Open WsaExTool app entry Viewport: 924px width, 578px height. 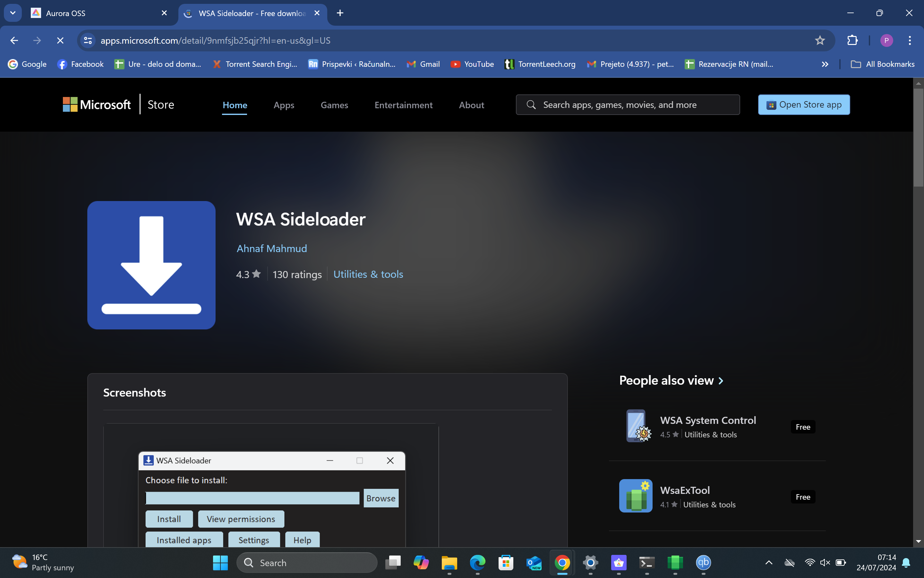pos(717,496)
